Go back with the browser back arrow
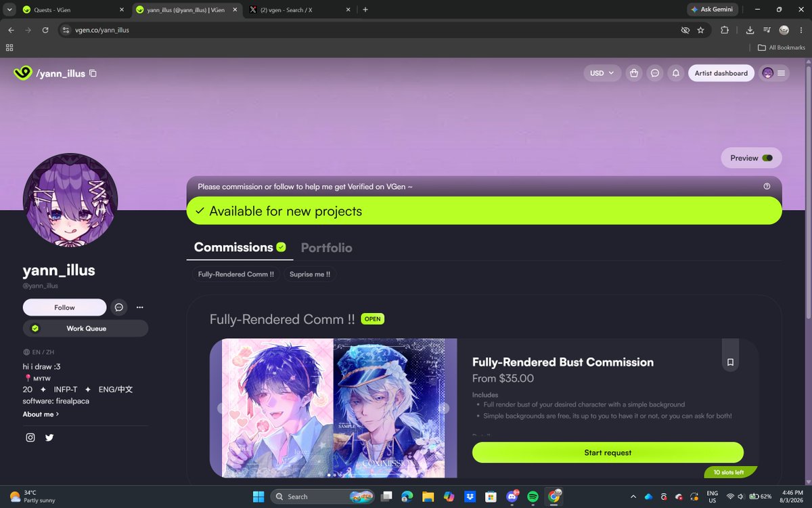 [12, 30]
